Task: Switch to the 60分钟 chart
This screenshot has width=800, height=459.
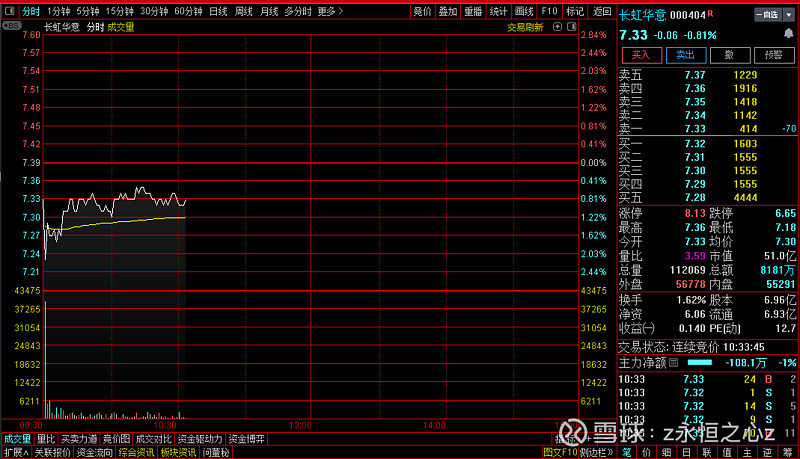Action: point(188,11)
